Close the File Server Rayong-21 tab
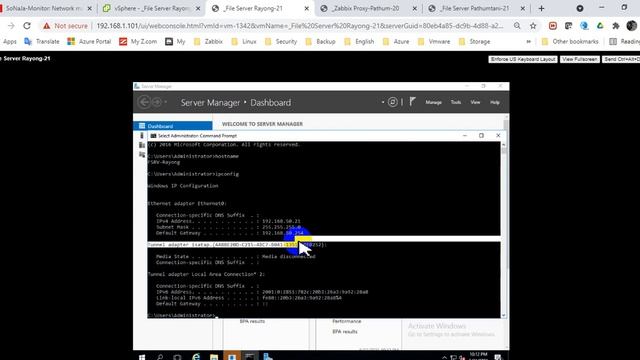The image size is (640, 360). coord(307,8)
